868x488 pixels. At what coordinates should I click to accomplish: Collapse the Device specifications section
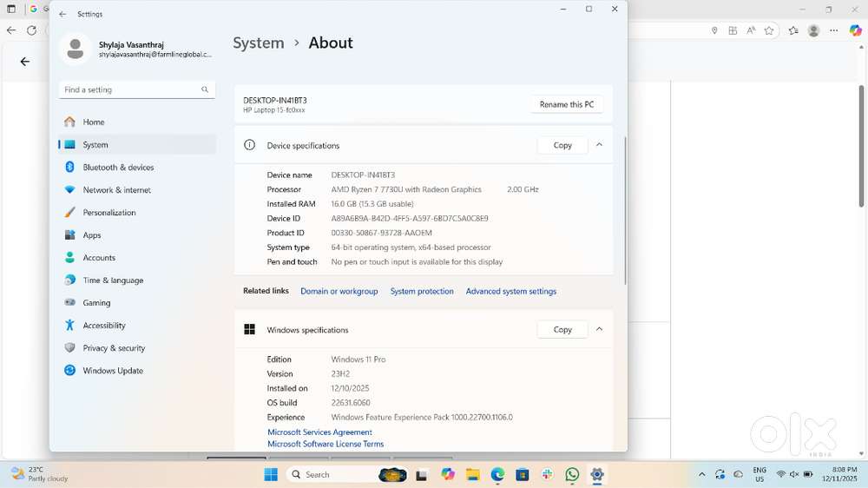[x=599, y=145]
